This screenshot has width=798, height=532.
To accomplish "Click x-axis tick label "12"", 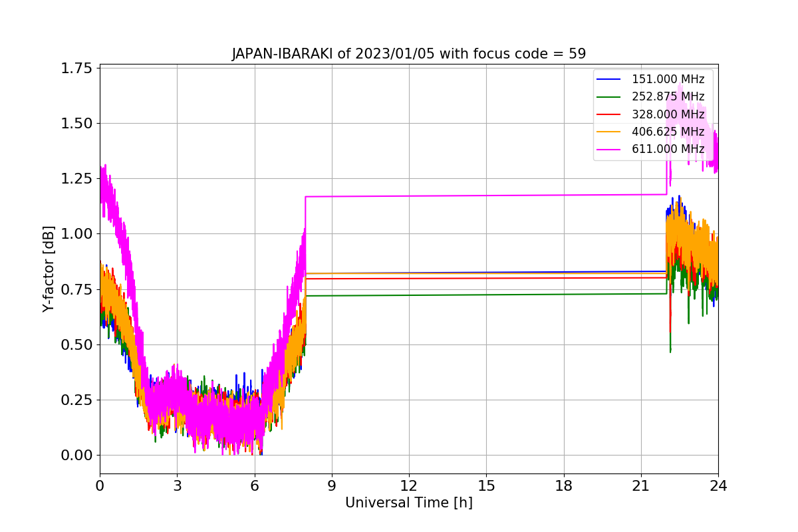I will click(409, 486).
